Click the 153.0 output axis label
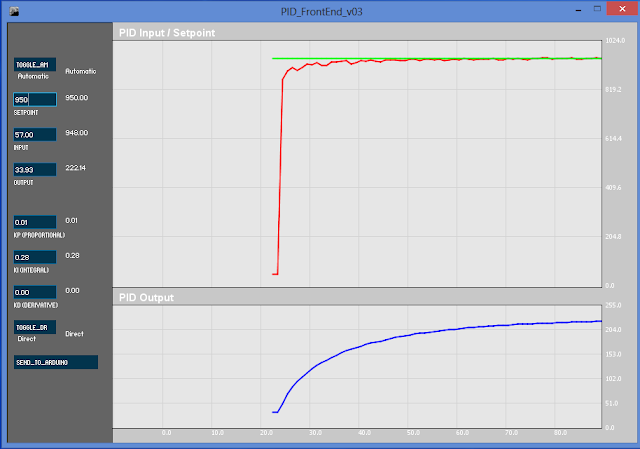Viewport: 640px width, 449px height. pyautogui.click(x=613, y=354)
